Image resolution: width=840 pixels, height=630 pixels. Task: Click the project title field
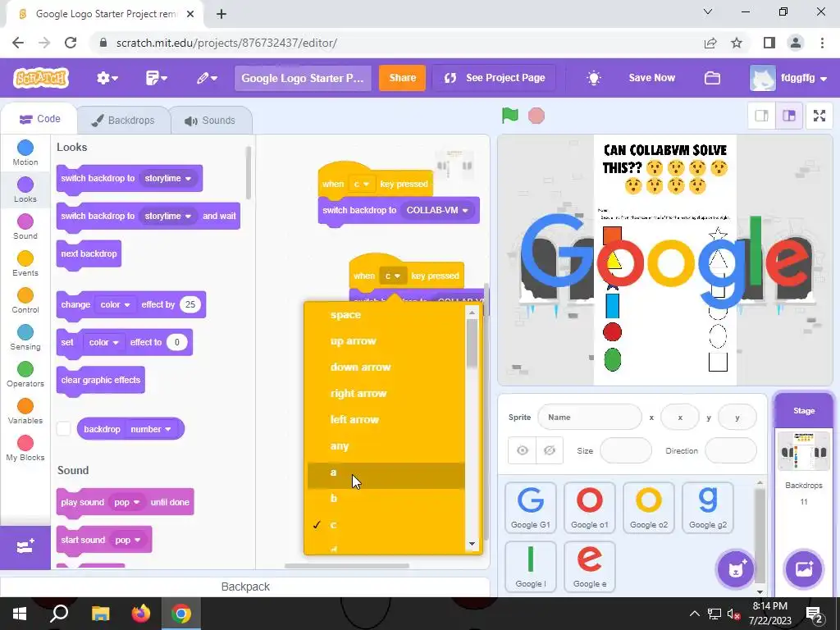[303, 78]
